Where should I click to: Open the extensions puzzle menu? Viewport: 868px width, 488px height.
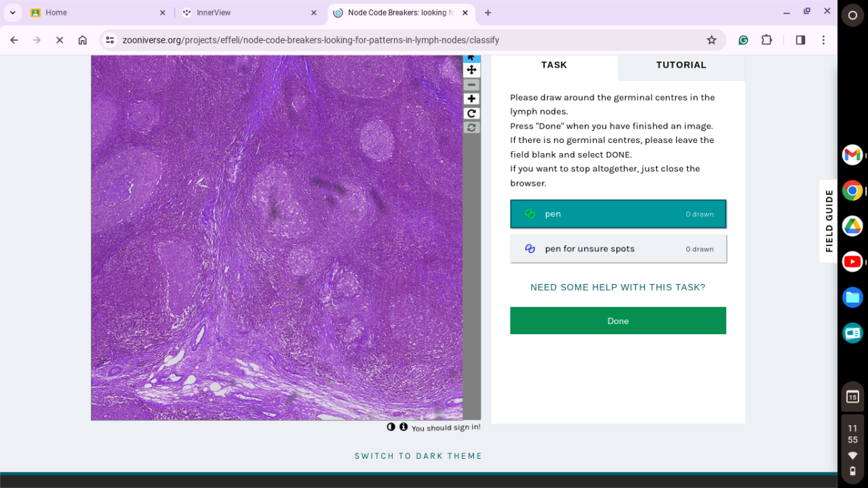click(x=766, y=40)
